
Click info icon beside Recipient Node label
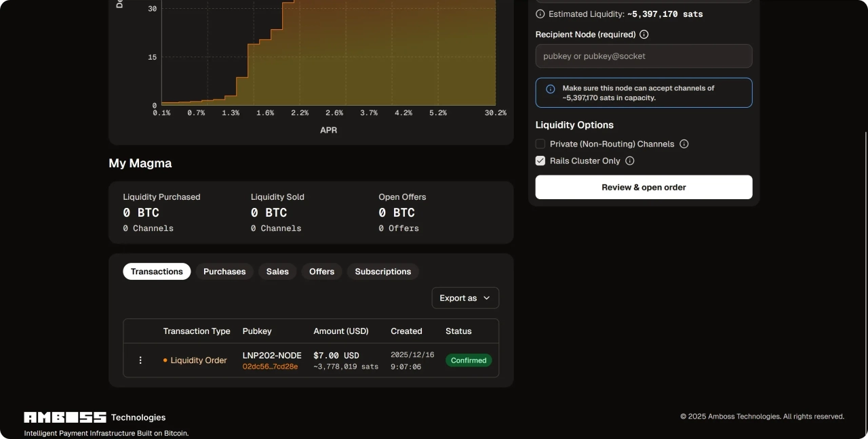pyautogui.click(x=644, y=35)
